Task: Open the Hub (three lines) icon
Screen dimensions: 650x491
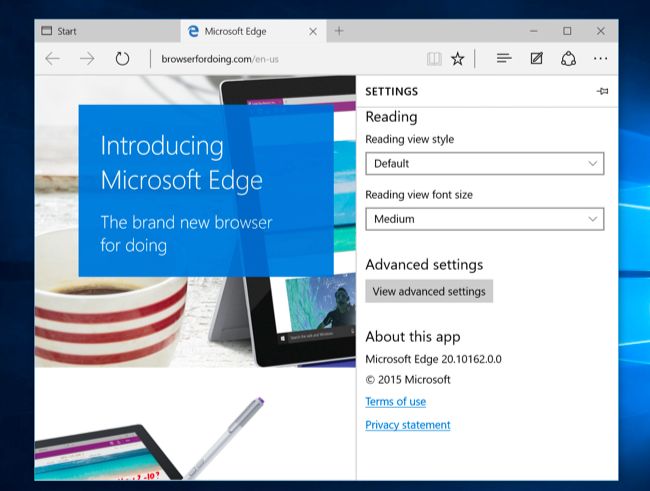Action: click(x=504, y=58)
